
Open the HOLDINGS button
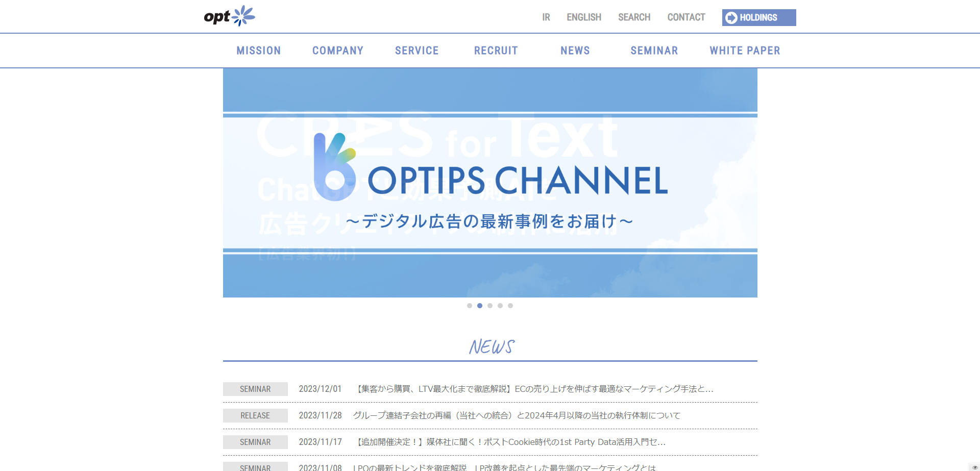point(759,17)
